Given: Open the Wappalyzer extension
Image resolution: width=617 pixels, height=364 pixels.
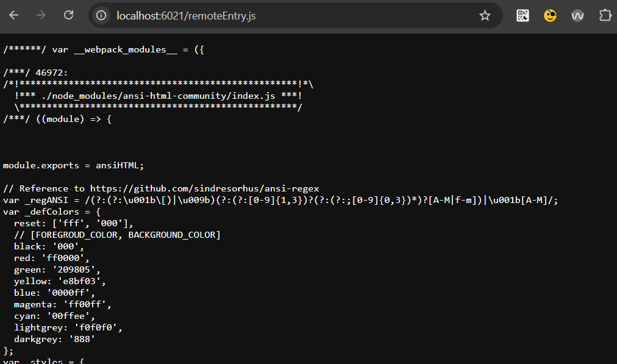Looking at the screenshot, I should 577,15.
